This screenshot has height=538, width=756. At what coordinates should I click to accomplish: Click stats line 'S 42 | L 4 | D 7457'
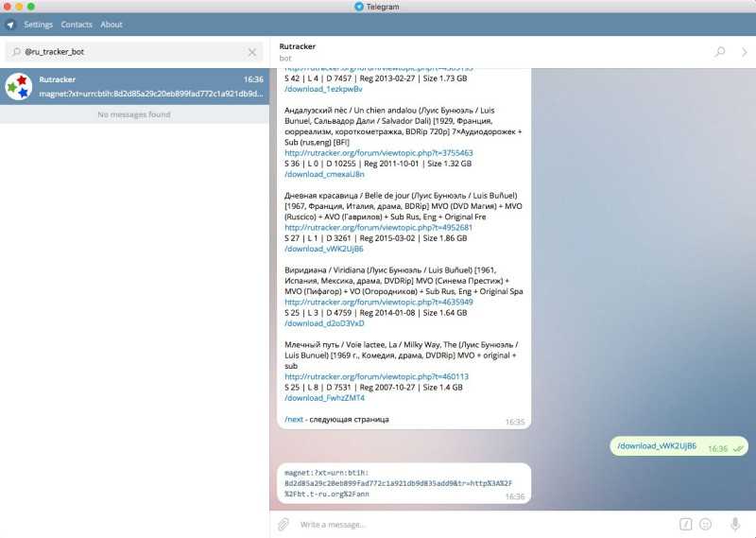pos(375,78)
